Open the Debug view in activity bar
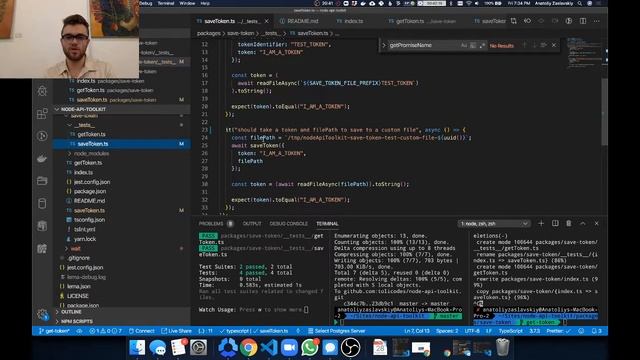 click(x=42, y=91)
